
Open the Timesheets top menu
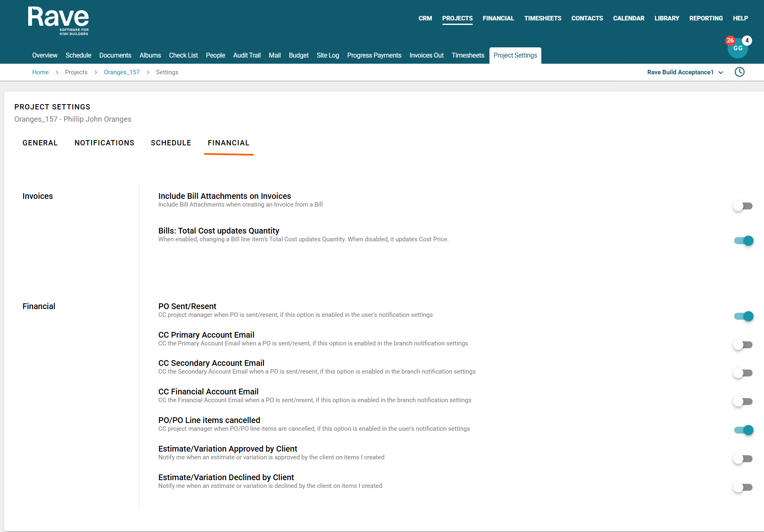[x=543, y=18]
